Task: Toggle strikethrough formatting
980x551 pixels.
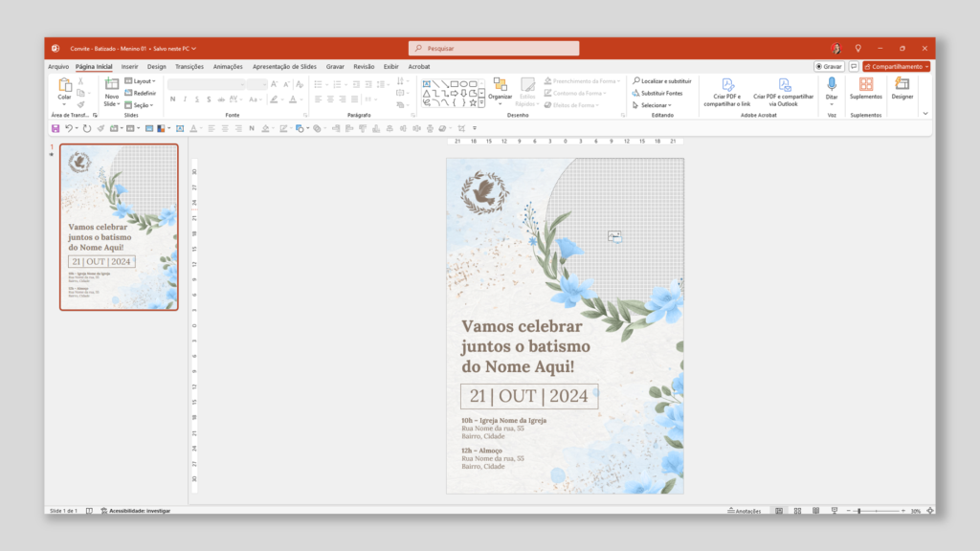Action: tap(221, 99)
